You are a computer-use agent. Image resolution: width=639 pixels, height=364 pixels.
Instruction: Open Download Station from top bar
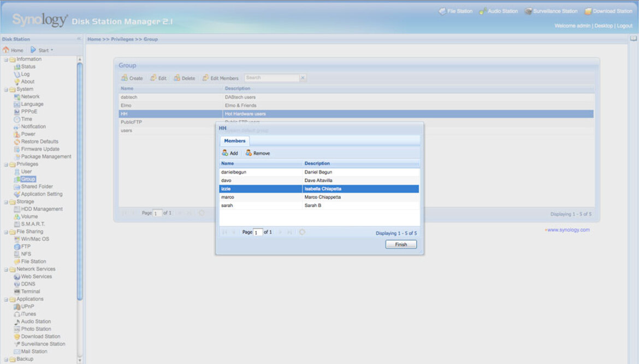coord(608,11)
